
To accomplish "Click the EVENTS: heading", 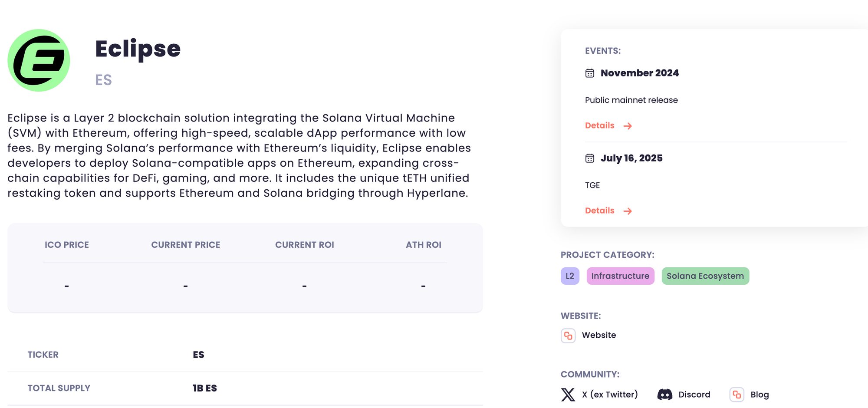I will pos(603,51).
